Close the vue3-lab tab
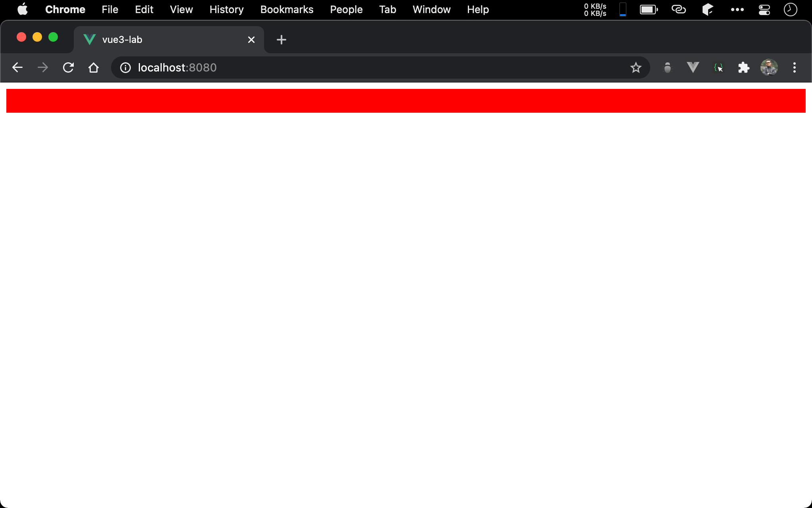The width and height of the screenshot is (812, 508). coord(251,40)
